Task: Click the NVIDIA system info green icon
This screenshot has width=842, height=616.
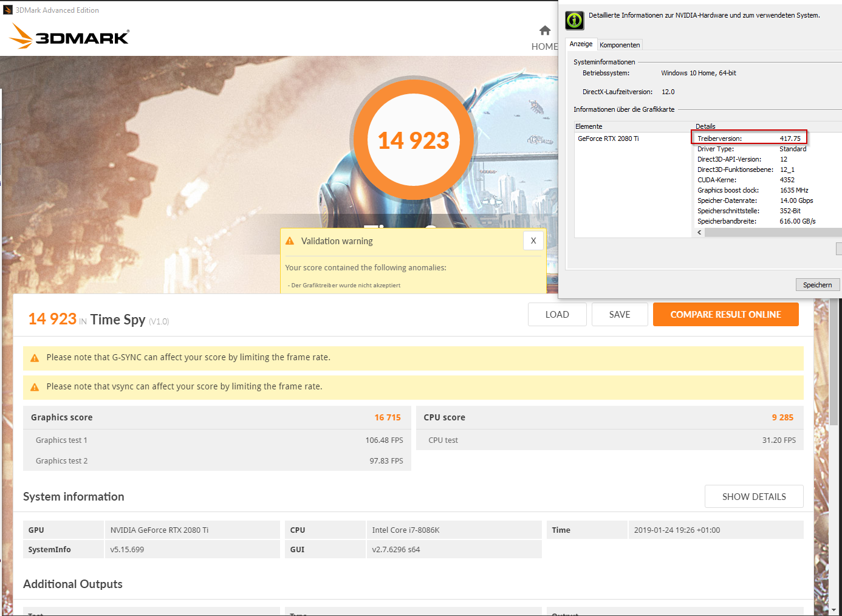Action: [574, 21]
